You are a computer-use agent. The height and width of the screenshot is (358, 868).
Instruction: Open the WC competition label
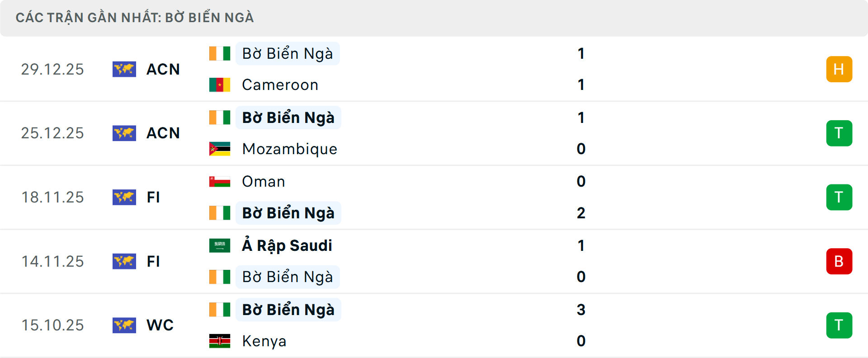click(160, 325)
